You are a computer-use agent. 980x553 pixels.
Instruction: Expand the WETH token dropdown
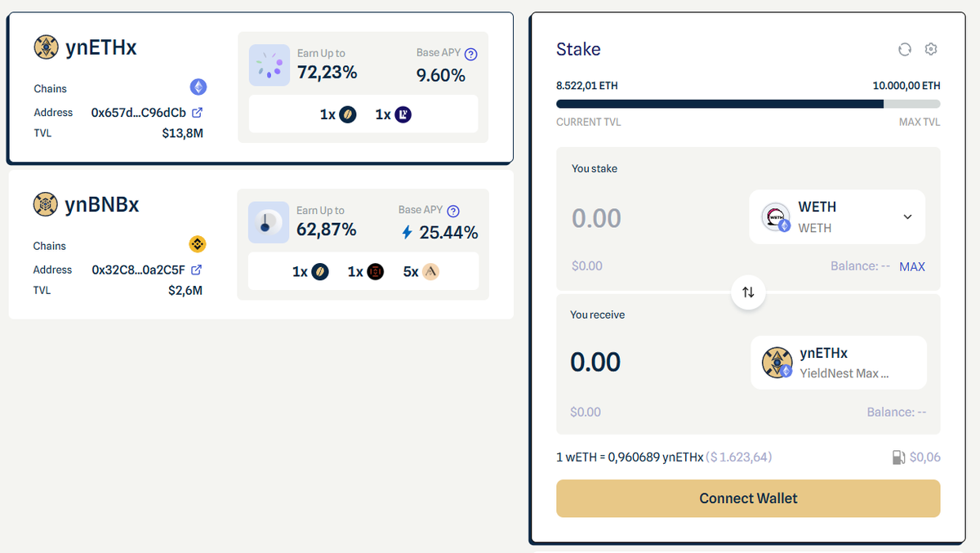tap(907, 216)
